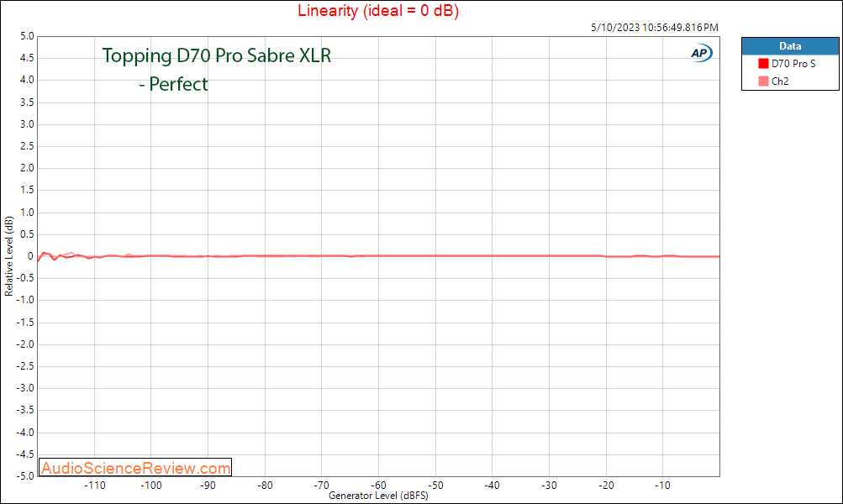Viewport: 843px width, 504px height.
Task: Click the Relative Level (dB) axis label
Action: click(8, 255)
